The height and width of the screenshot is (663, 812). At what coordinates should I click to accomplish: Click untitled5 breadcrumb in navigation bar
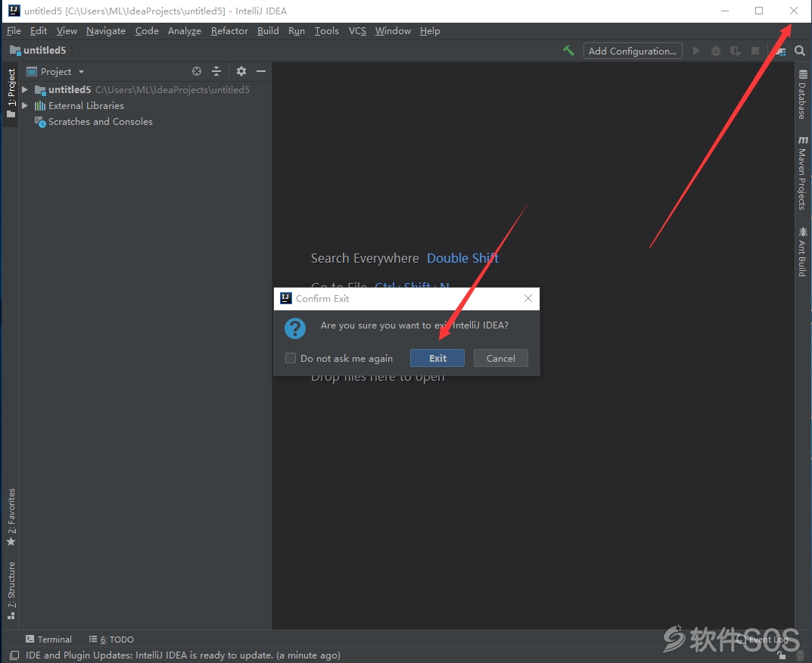(45, 50)
